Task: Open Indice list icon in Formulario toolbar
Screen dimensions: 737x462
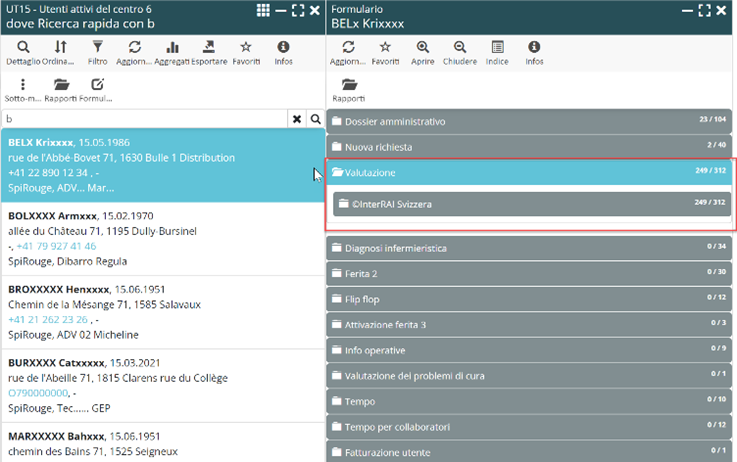Action: (x=496, y=47)
